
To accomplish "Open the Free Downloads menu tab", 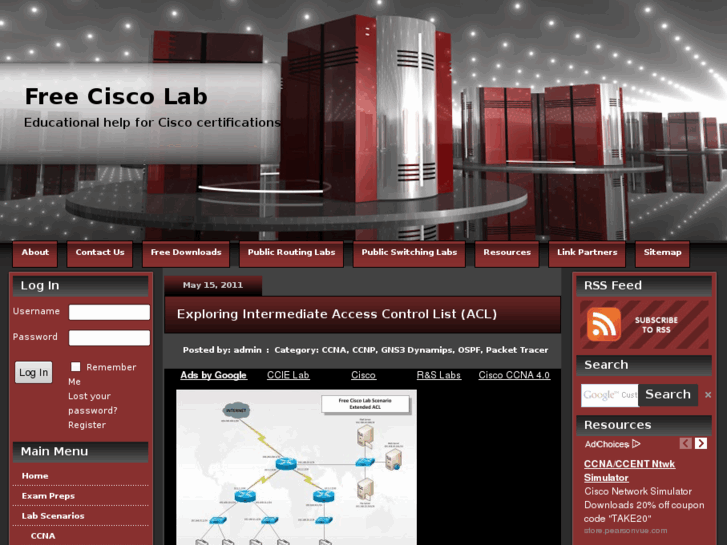I will (186, 253).
